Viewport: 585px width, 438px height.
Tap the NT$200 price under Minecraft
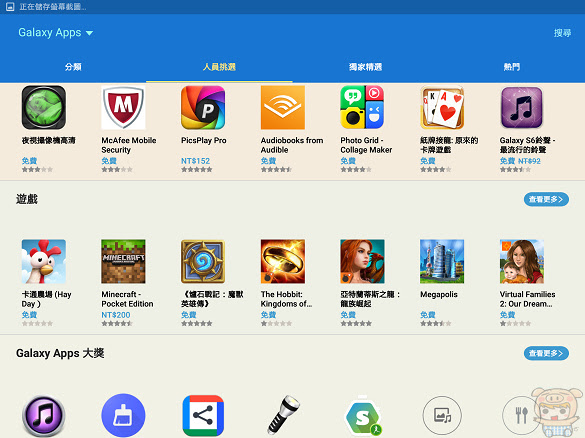116,315
